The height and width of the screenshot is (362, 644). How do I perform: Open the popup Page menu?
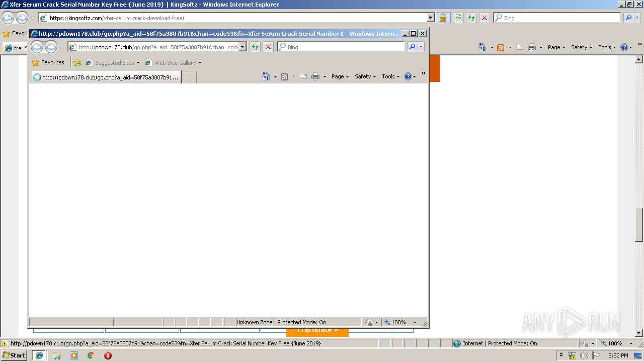click(340, 76)
